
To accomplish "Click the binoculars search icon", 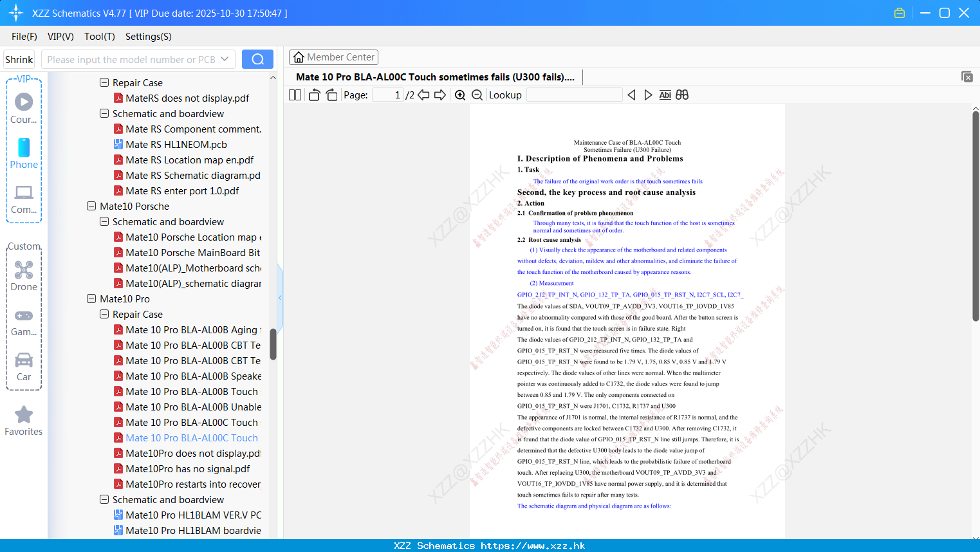I will point(682,95).
